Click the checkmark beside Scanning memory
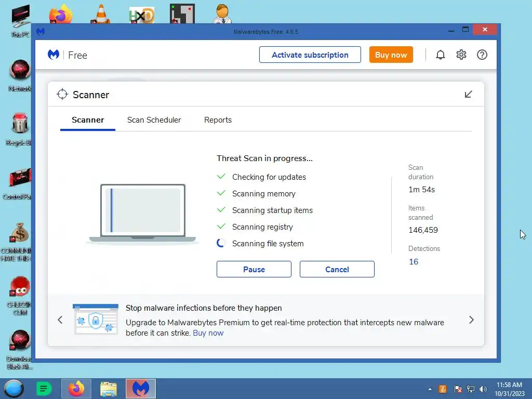This screenshot has height=399, width=532. pyautogui.click(x=221, y=193)
